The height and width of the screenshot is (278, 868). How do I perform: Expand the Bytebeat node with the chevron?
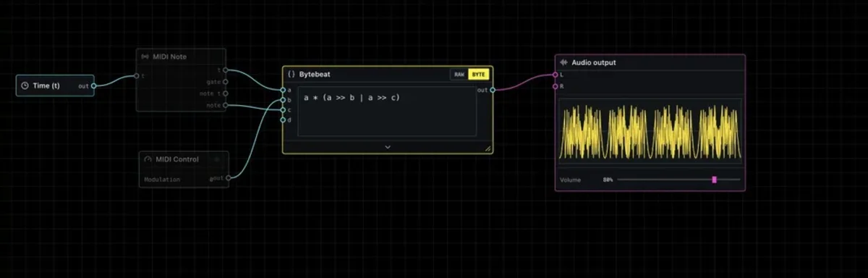[x=388, y=146]
